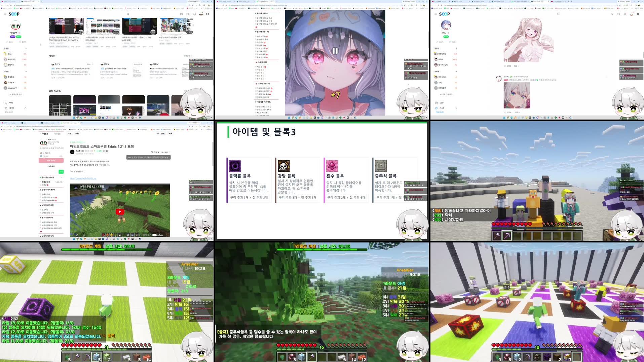Open notification bell on 젠나 channel page
Image resolution: width=644 pixels, height=362 pixels.
pyautogui.click(x=625, y=14)
